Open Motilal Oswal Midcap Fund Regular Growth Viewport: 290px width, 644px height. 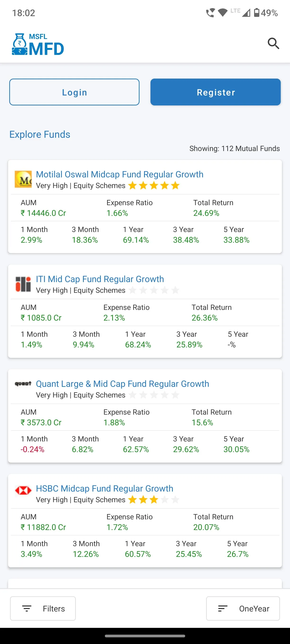pyautogui.click(x=120, y=174)
